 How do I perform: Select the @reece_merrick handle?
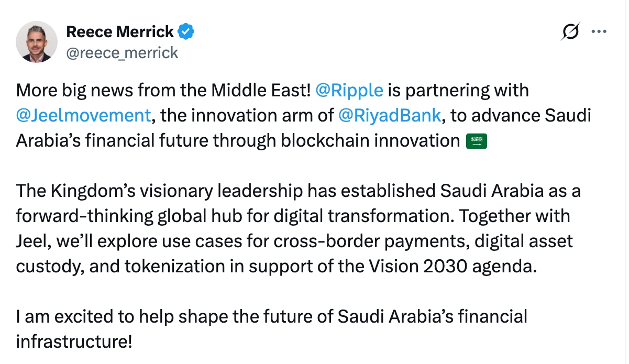(122, 52)
